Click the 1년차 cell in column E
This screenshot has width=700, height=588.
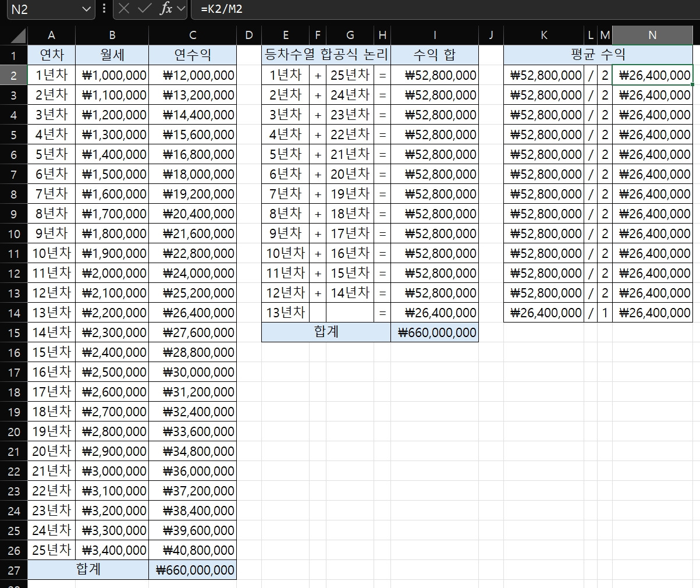pos(286,75)
